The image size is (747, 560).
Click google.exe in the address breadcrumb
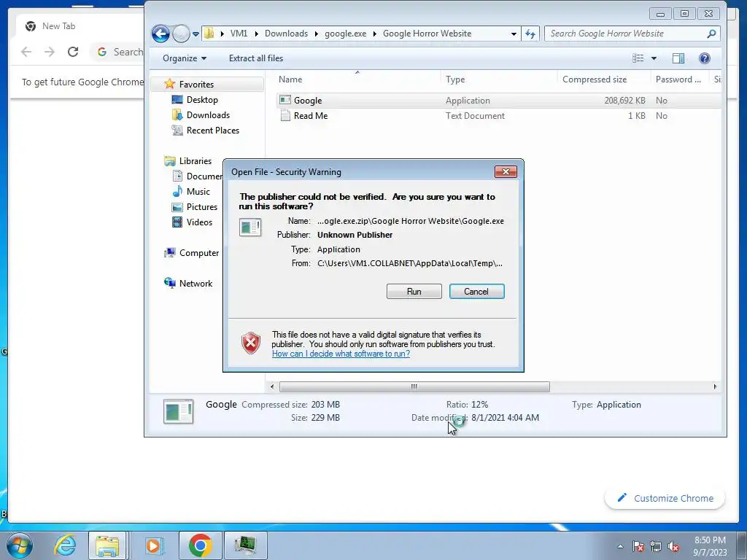(x=345, y=34)
